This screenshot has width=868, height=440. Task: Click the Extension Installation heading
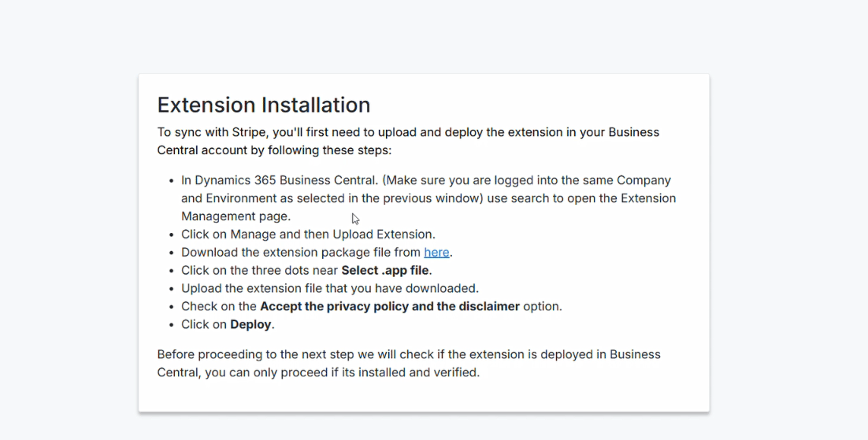264,105
